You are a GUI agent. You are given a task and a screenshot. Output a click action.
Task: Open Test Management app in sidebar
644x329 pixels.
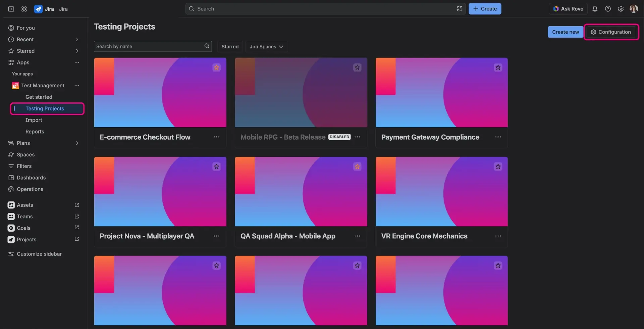click(43, 86)
